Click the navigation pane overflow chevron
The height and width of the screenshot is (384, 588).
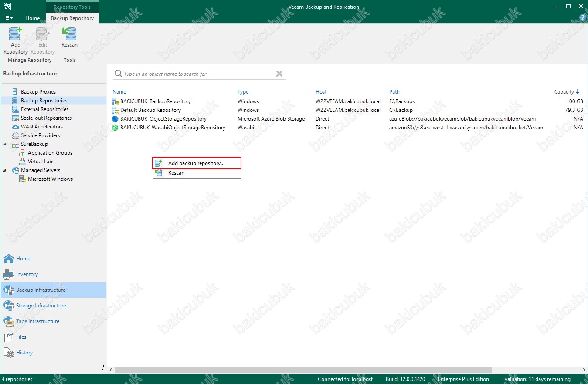point(102,367)
